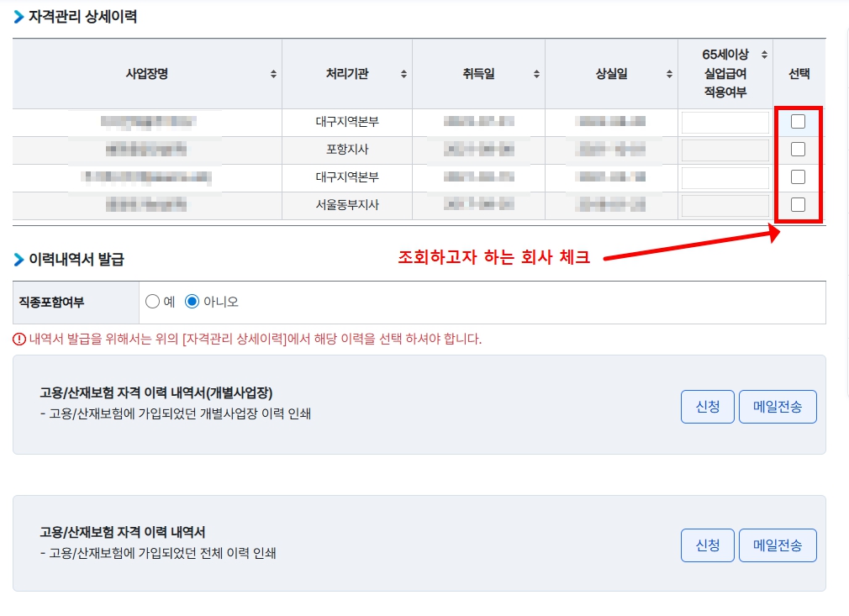Viewport: 849px width, 616px height.
Task: Sort the 사업장명 column using its sort arrow
Action: [273, 74]
